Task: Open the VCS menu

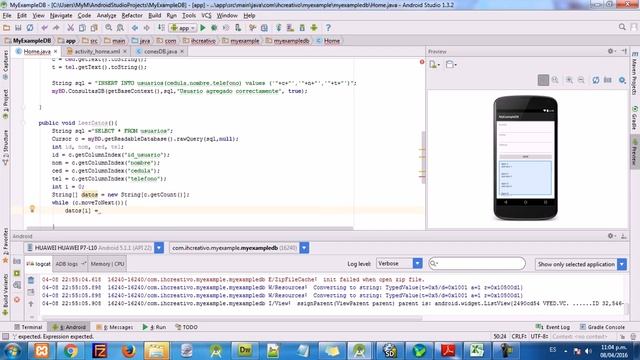Action: 206,16
